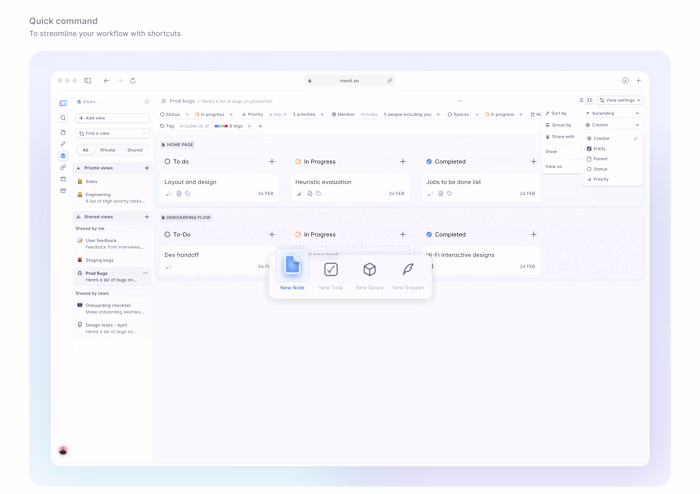This screenshot has height=494, width=700.
Task: Open the browser new tab plus icon
Action: [638, 81]
